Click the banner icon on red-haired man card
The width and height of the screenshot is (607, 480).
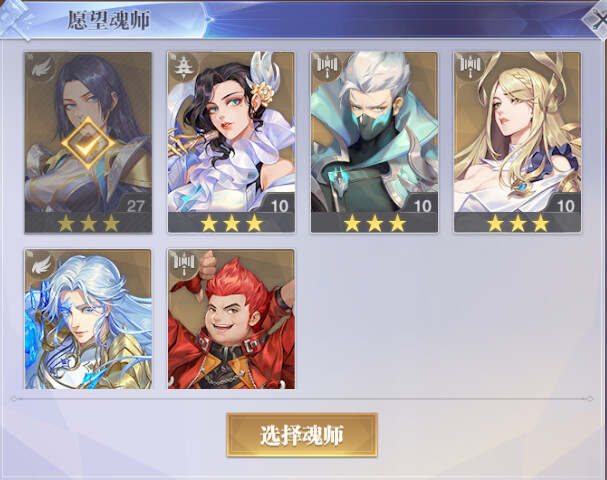184,263
